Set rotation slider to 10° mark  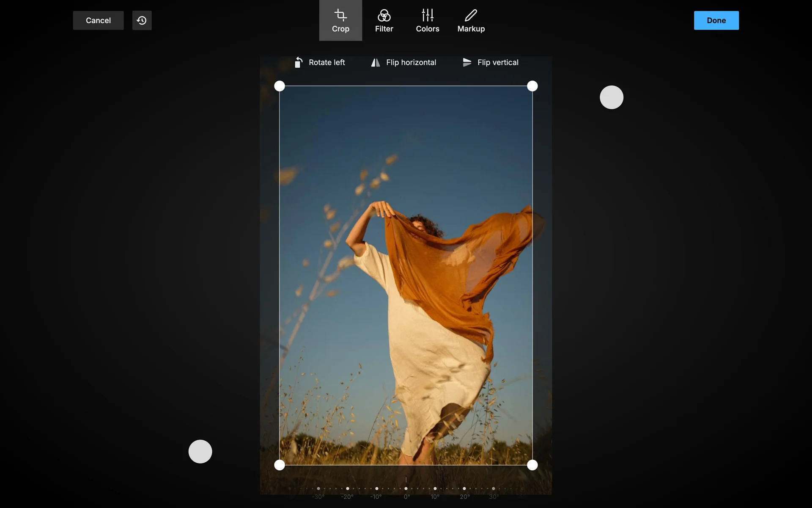point(435,489)
